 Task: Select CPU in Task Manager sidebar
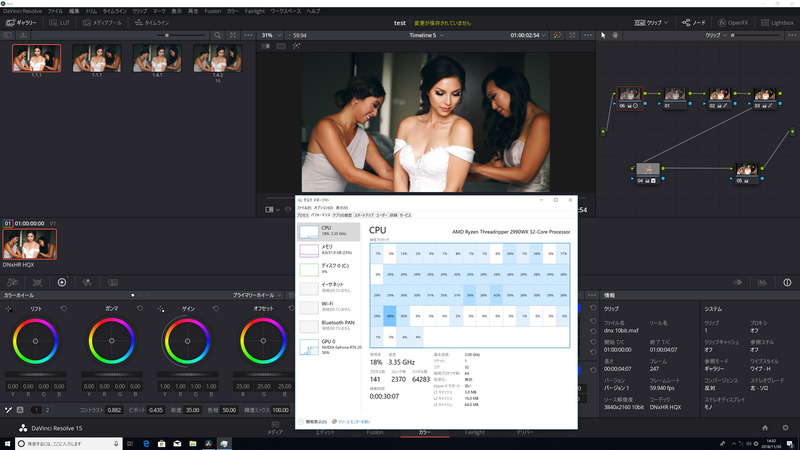pyautogui.click(x=329, y=231)
